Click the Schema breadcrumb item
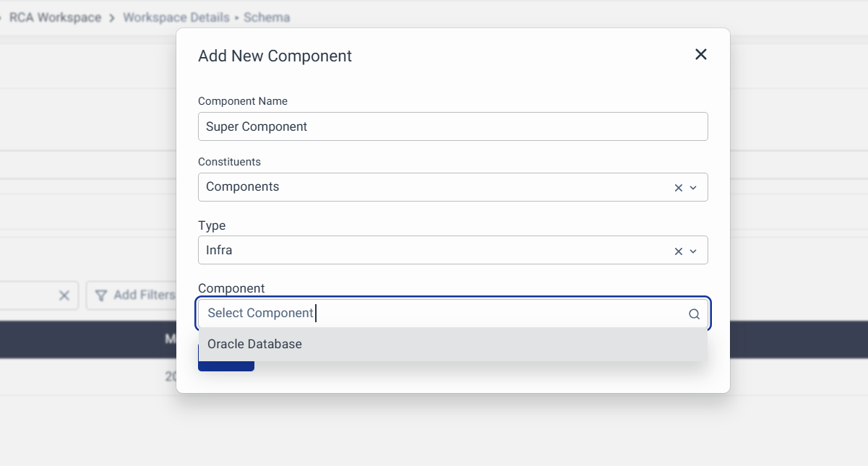868x466 pixels. (267, 17)
